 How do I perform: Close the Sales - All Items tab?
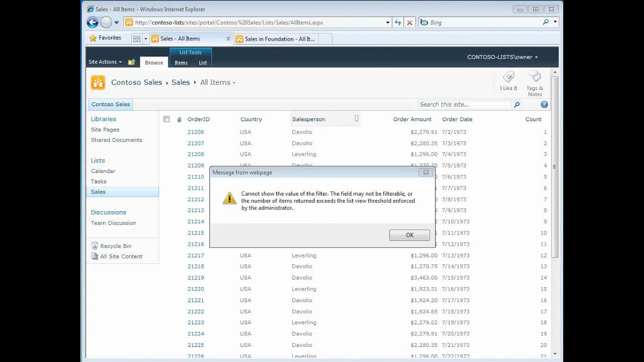click(228, 39)
